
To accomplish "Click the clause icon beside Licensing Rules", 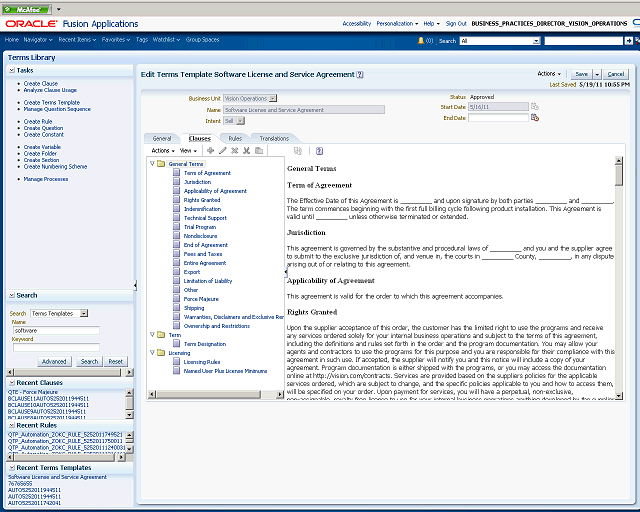I will pyautogui.click(x=176, y=361).
